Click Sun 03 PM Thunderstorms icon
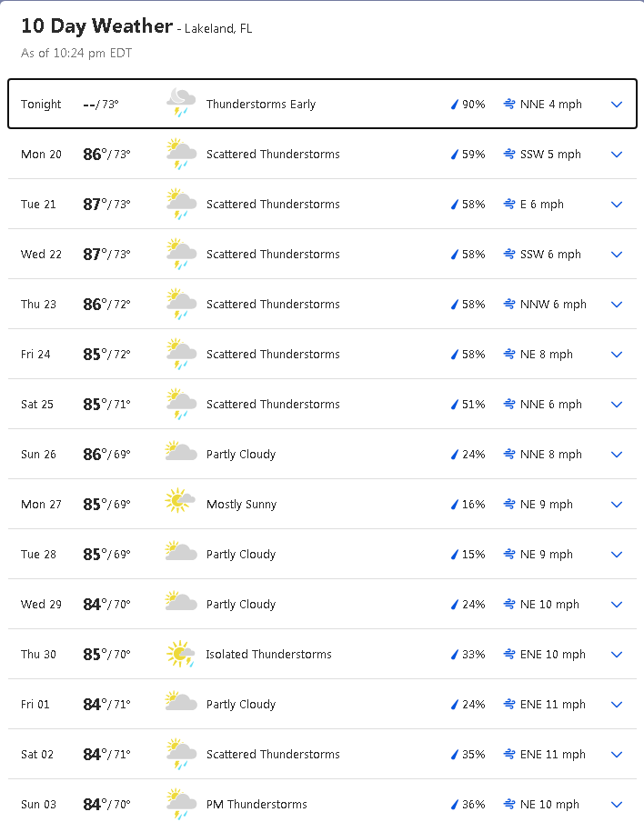The image size is (644, 822). click(181, 804)
